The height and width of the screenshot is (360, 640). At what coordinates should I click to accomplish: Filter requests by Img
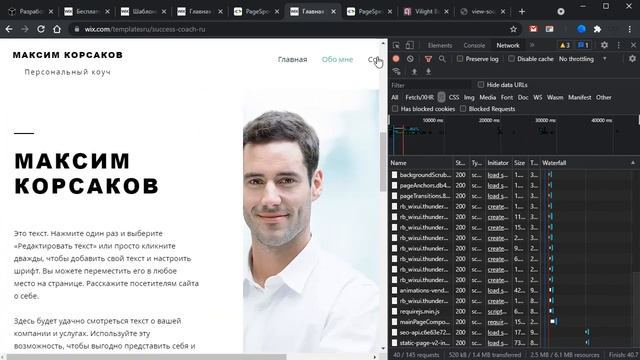(469, 97)
